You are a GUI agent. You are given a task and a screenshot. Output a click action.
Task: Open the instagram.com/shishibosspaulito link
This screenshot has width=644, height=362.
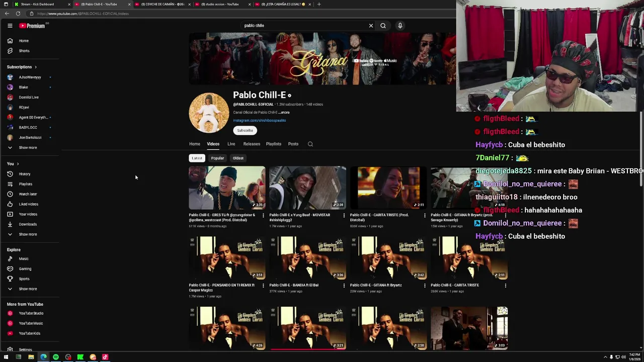coord(260,121)
